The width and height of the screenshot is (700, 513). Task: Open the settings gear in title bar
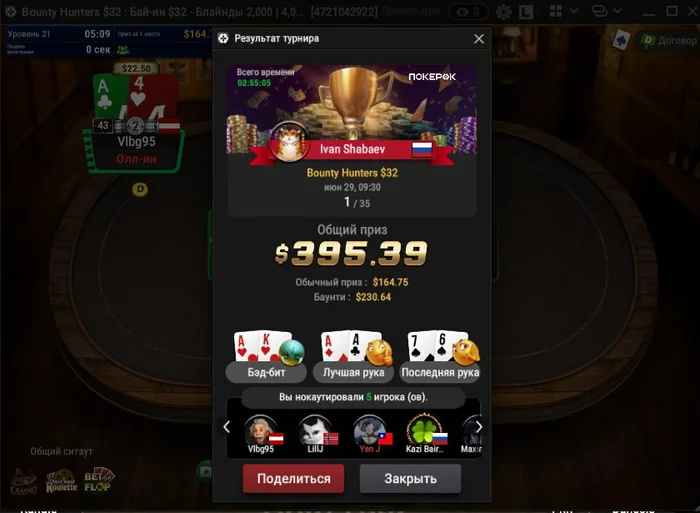(x=503, y=12)
